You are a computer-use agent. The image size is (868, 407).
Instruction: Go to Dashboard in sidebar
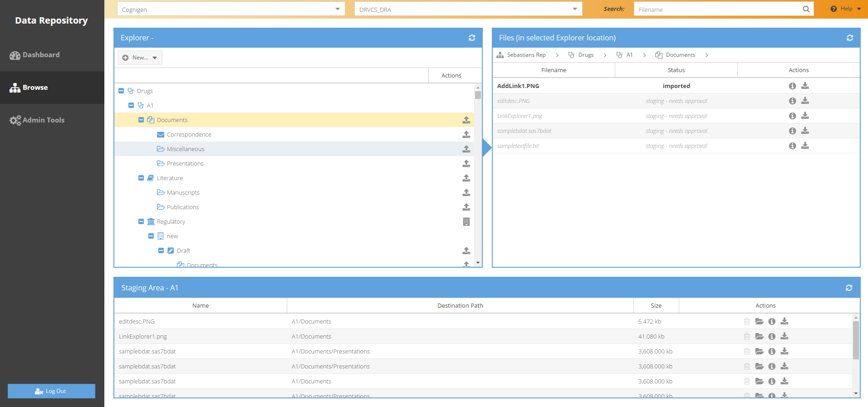point(41,55)
